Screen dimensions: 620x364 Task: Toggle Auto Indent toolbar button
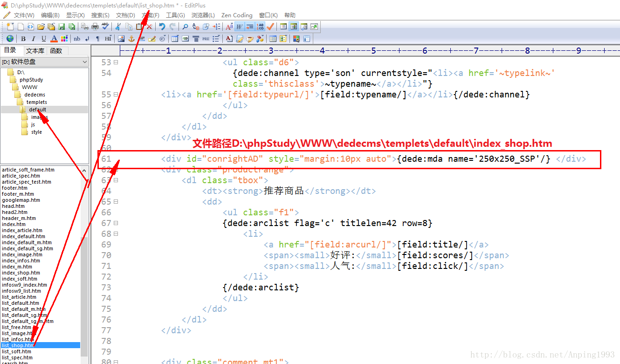[x=250, y=27]
